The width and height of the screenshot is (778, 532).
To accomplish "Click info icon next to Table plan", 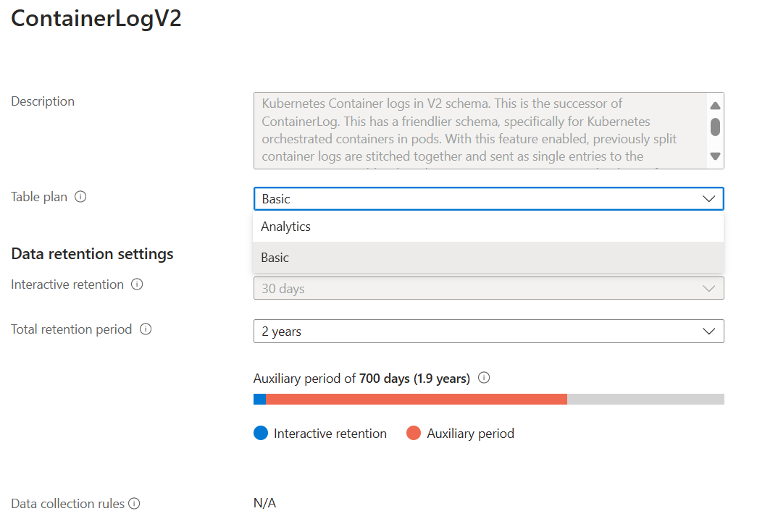I will (81, 197).
